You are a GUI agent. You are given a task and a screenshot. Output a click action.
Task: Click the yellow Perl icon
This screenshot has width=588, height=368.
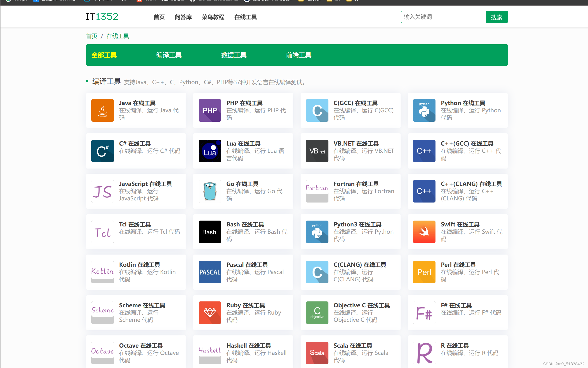[x=424, y=272]
